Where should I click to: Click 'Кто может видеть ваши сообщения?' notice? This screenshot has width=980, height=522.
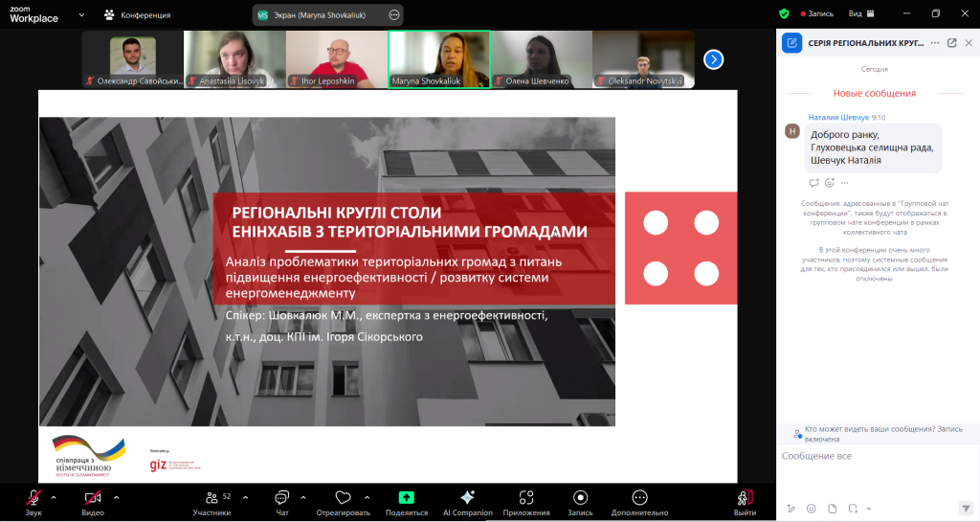click(879, 434)
